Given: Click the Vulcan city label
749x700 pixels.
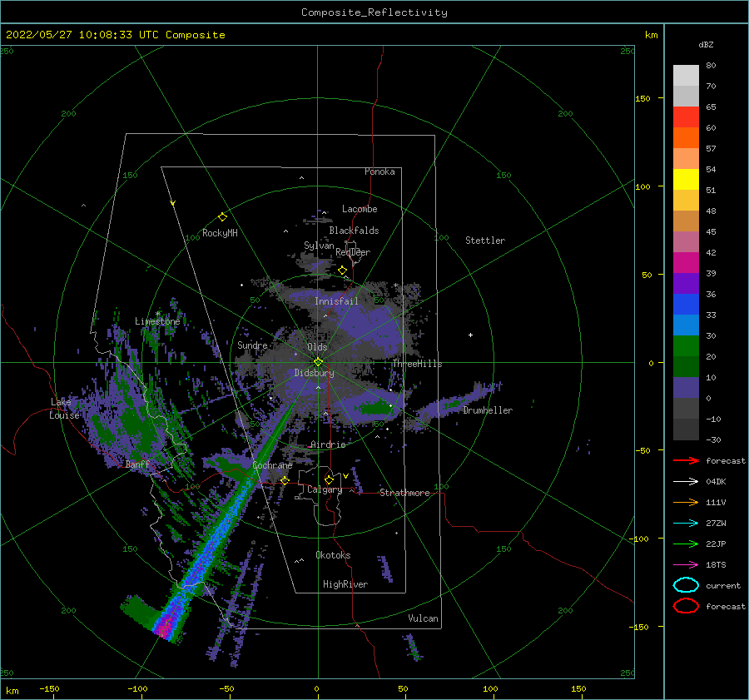Looking at the screenshot, I should (x=424, y=618).
